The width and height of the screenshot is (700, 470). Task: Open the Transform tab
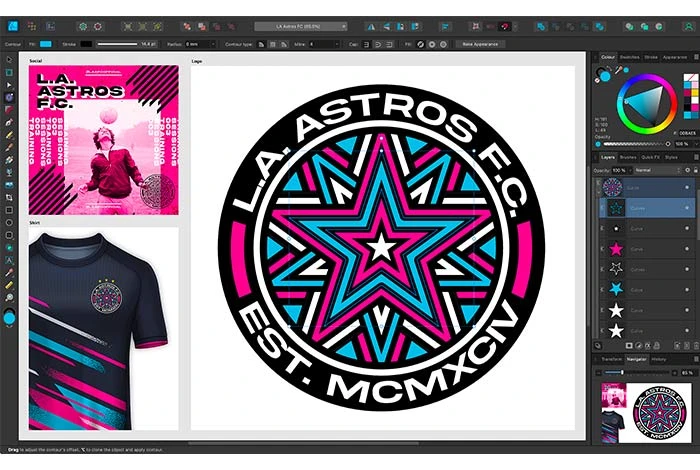(x=611, y=359)
